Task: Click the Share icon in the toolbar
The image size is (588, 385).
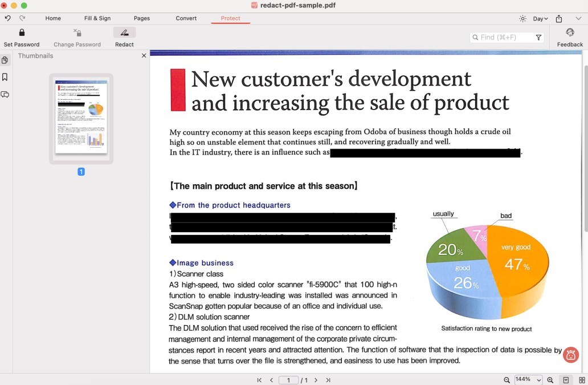Action: pos(558,18)
